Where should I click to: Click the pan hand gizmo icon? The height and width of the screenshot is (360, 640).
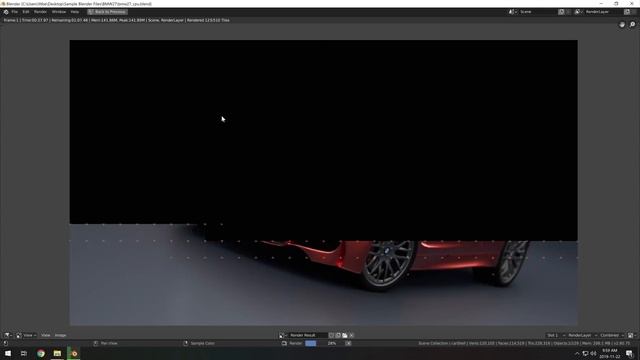pos(622,24)
